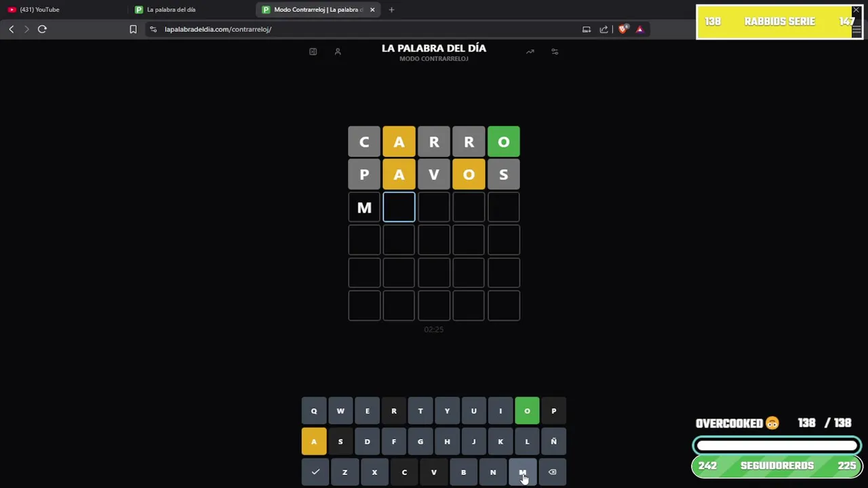The image size is (868, 488).
Task: Submit guess with the checkmark key
Action: (x=315, y=472)
